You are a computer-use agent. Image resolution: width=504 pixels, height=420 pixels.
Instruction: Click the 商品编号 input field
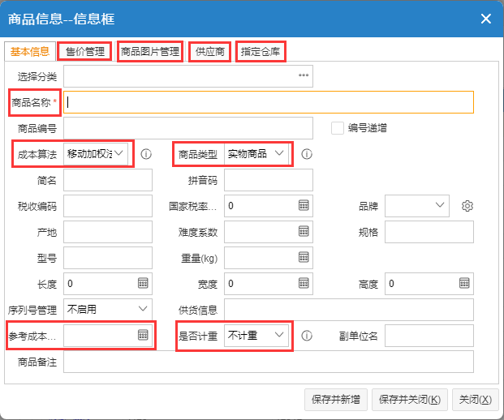point(188,128)
